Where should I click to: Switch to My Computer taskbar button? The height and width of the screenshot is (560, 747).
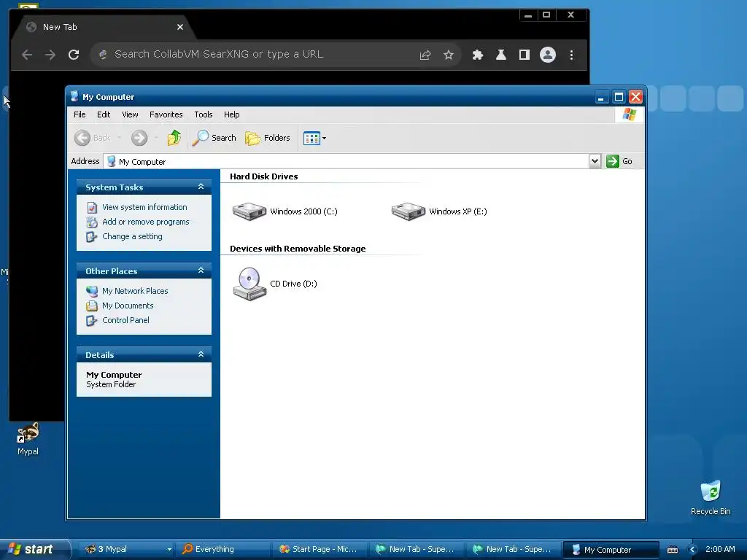[611, 550]
